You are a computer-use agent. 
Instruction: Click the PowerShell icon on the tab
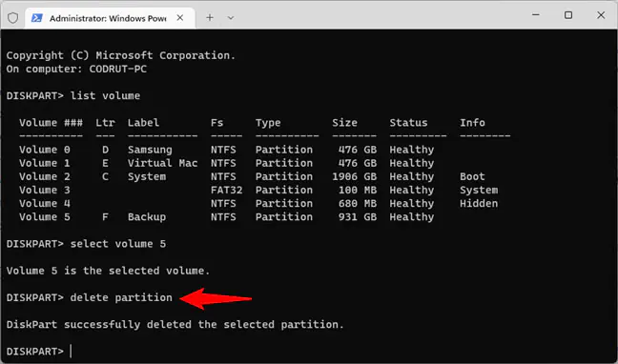click(37, 18)
